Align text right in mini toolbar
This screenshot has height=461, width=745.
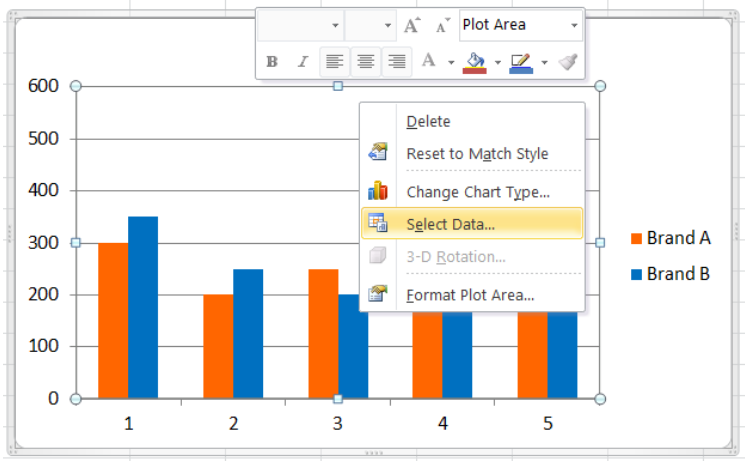[396, 62]
